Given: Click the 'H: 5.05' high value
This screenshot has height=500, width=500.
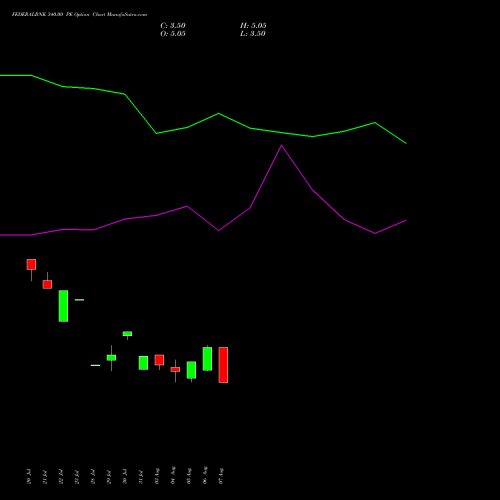Looking at the screenshot, I should (253, 26).
